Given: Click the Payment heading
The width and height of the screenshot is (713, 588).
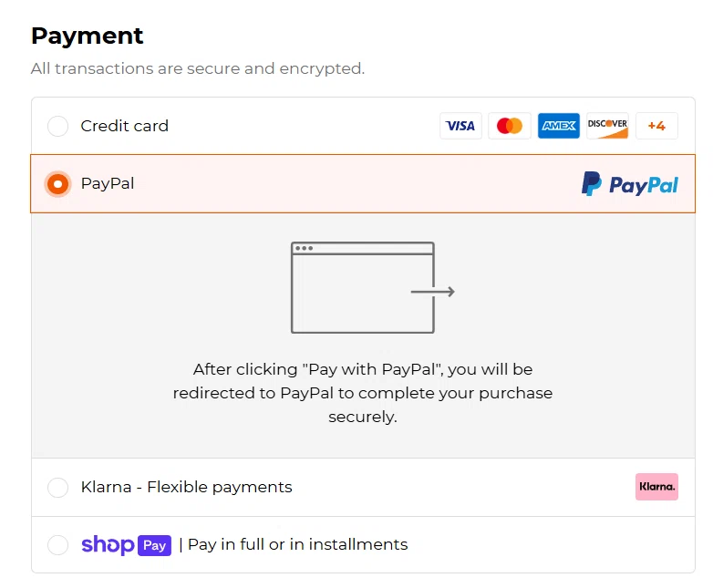Looking at the screenshot, I should (x=87, y=36).
